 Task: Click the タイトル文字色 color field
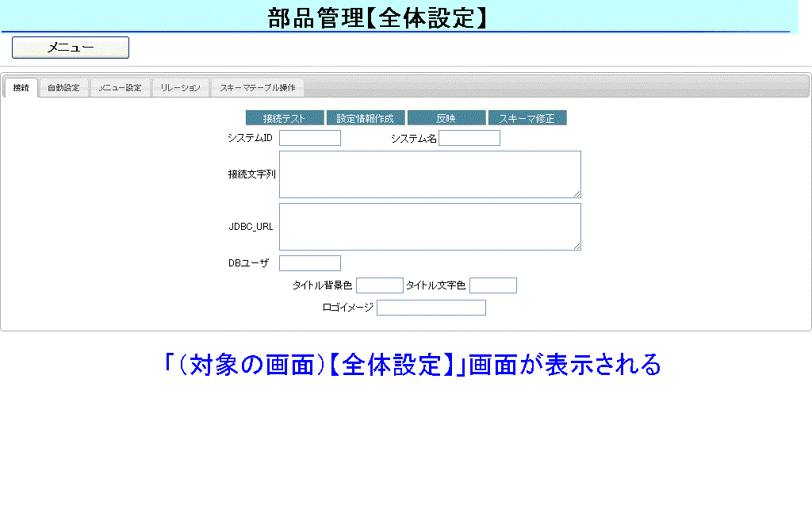[x=492, y=285]
